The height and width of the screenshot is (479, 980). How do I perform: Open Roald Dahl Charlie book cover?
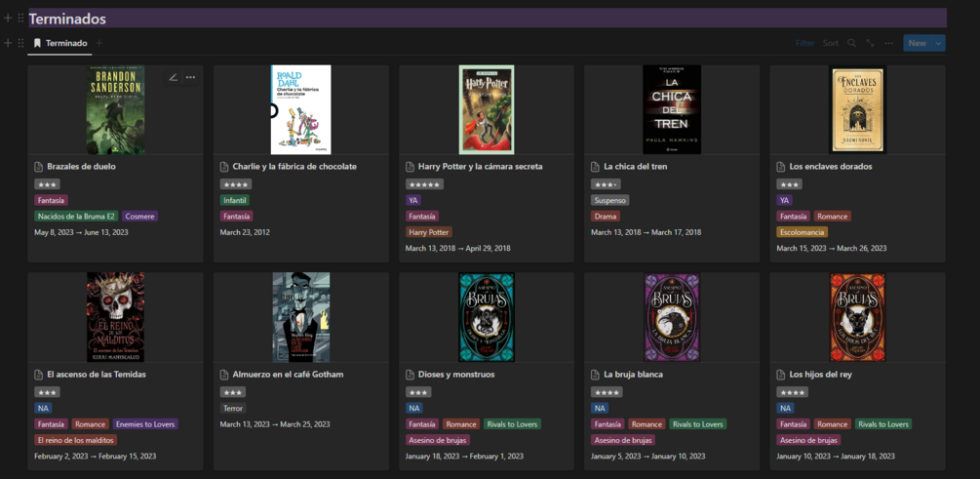pyautogui.click(x=300, y=109)
